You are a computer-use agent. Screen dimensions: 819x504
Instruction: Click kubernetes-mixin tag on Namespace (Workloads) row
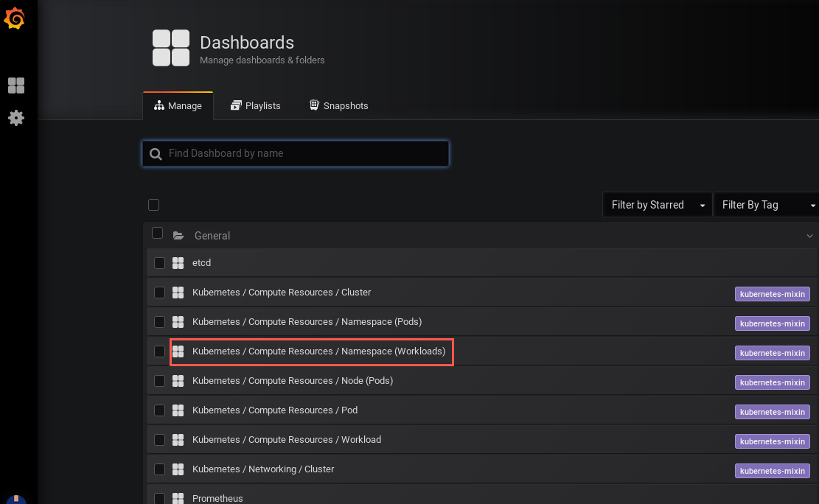point(773,353)
